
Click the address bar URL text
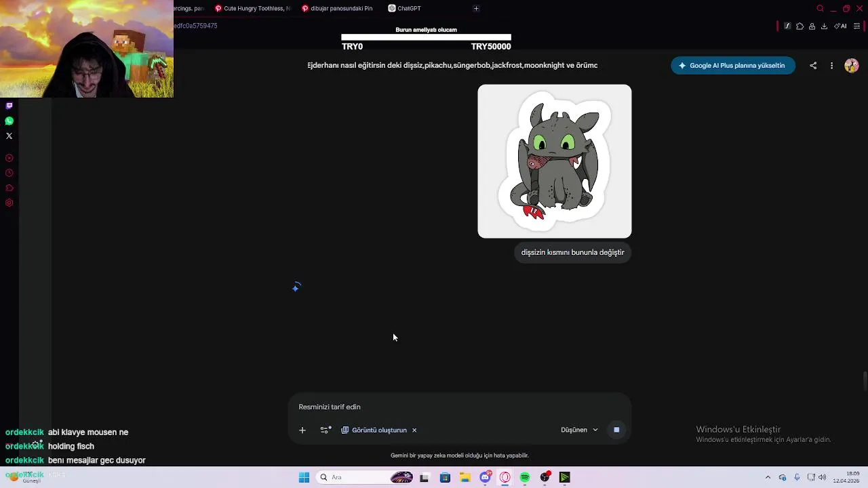coord(195,26)
